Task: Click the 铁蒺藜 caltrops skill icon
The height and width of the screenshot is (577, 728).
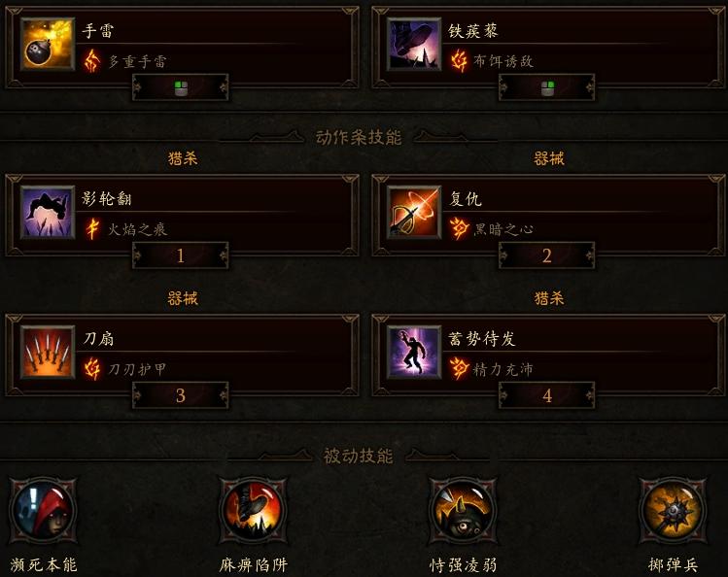Action: (x=414, y=44)
